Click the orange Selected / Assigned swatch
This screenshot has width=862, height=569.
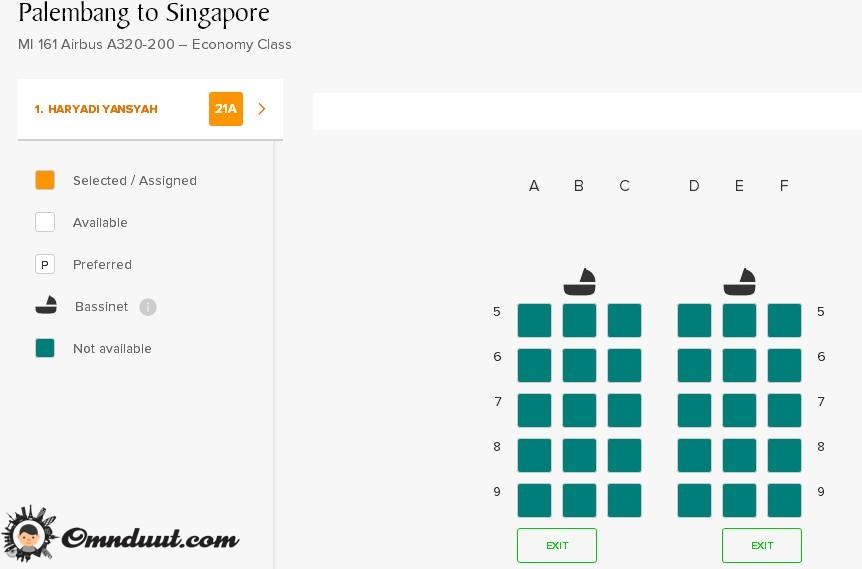[x=45, y=180]
